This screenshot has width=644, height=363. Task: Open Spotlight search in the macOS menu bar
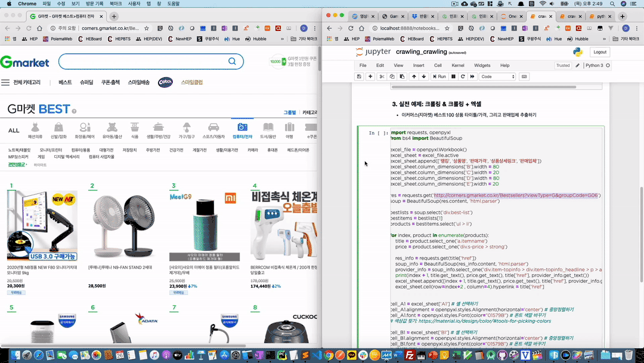click(612, 4)
